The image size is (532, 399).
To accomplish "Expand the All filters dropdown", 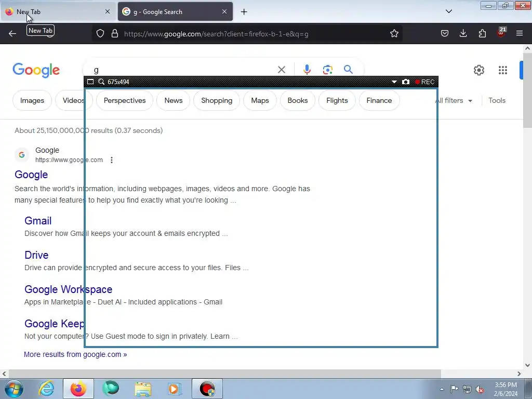I will pyautogui.click(x=454, y=100).
